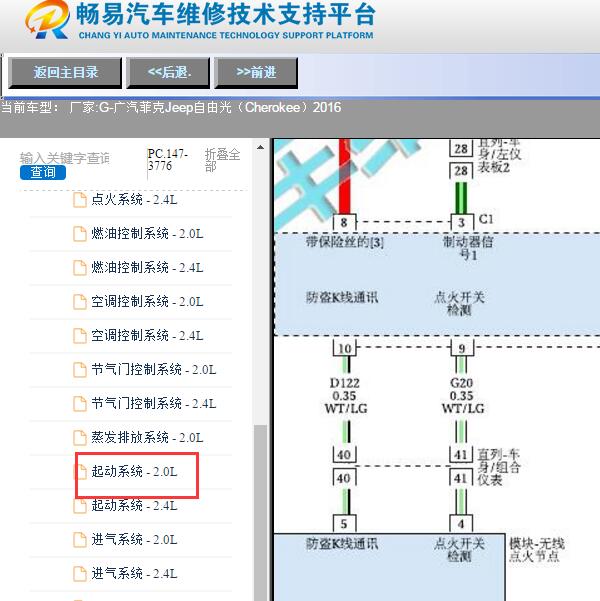Open 燃油控制系统 - 2.4L document
Viewport: 600px width, 601px height.
(x=147, y=268)
